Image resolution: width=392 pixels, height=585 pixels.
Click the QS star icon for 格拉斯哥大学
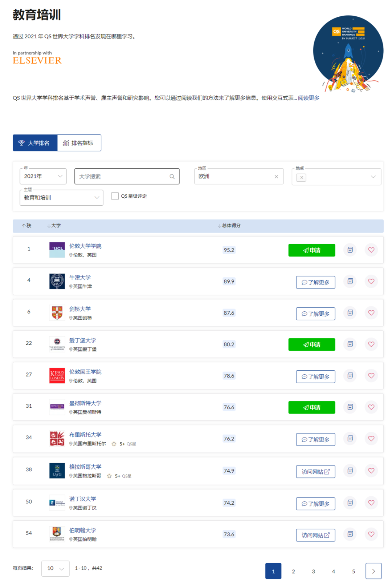[109, 476]
